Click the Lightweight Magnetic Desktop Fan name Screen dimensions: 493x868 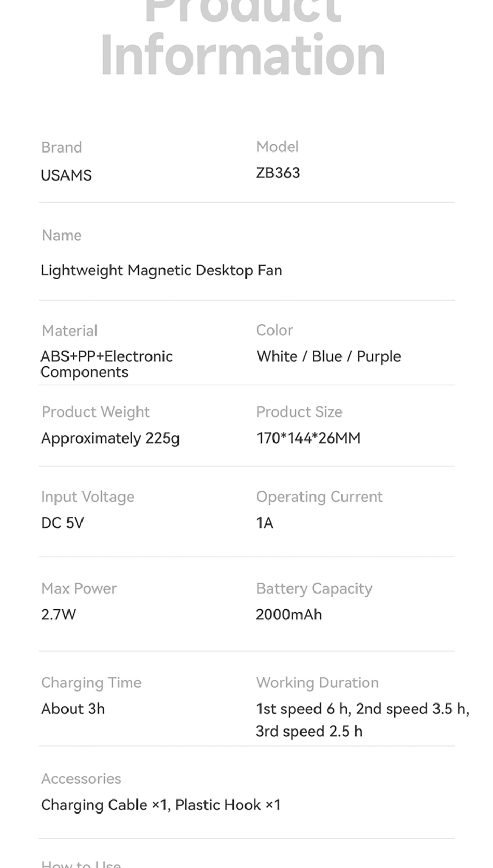click(x=161, y=270)
